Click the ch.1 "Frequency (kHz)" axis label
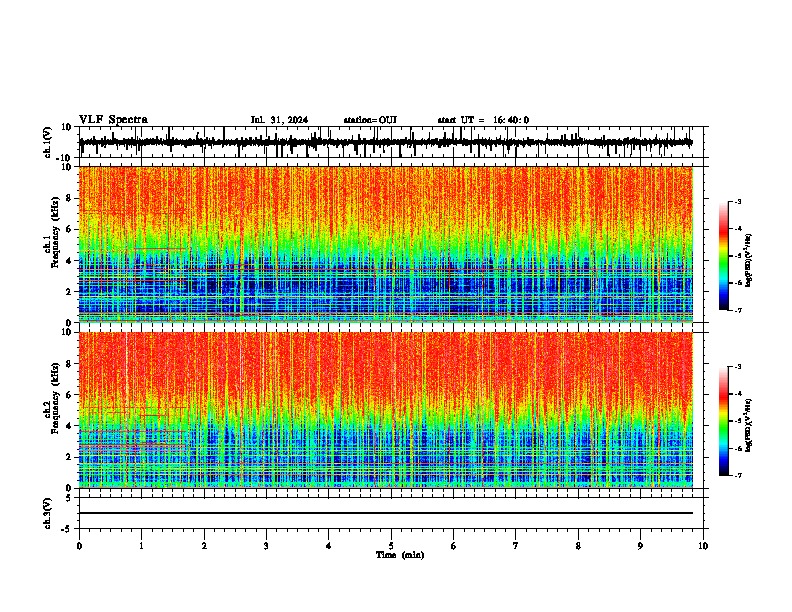Viewport: 792px width, 612px height. [x=56, y=233]
